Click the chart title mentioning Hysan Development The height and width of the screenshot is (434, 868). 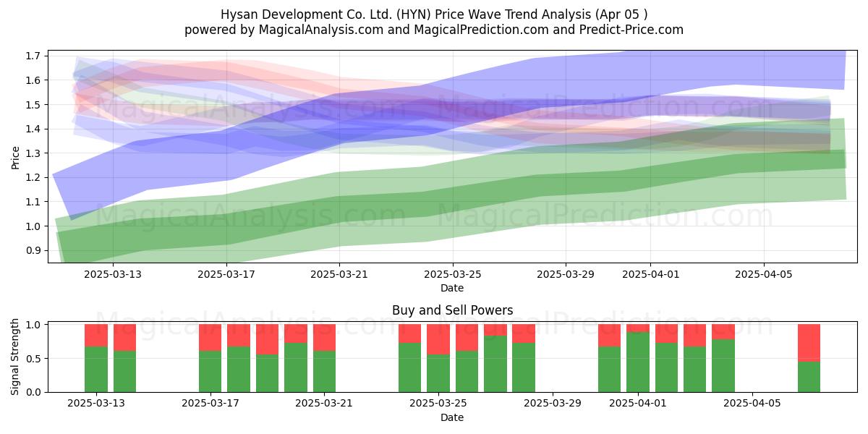434,14
